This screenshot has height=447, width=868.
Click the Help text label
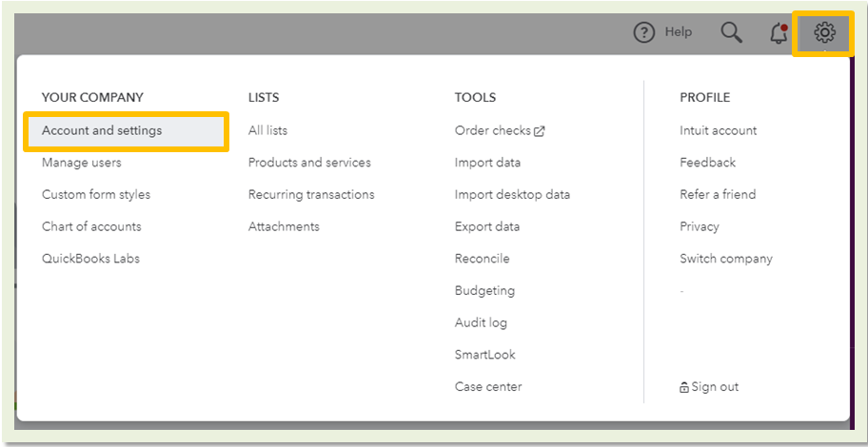coord(678,32)
